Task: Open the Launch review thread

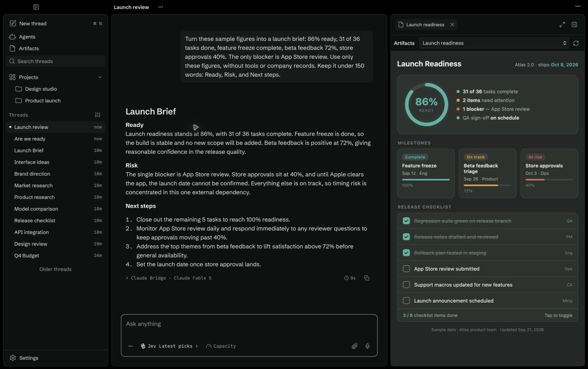Action: pyautogui.click(x=55, y=127)
